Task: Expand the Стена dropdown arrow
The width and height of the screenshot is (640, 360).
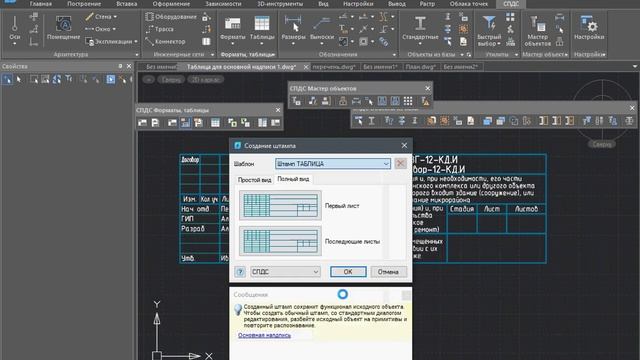Action: (x=115, y=17)
